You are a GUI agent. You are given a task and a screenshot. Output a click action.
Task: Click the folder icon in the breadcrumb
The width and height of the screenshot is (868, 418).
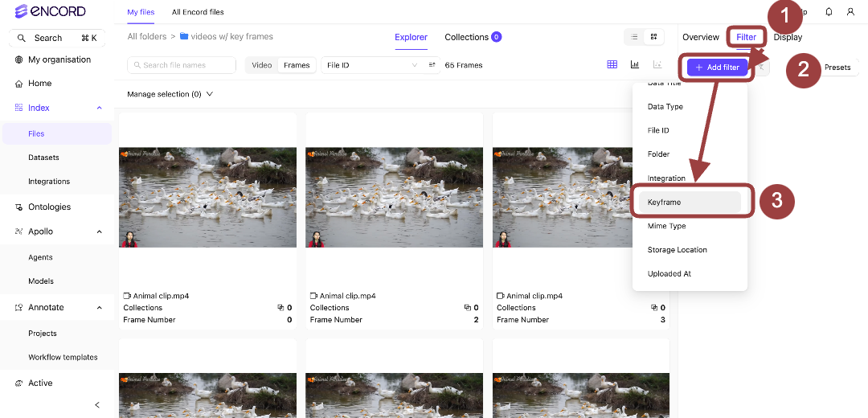(x=184, y=36)
